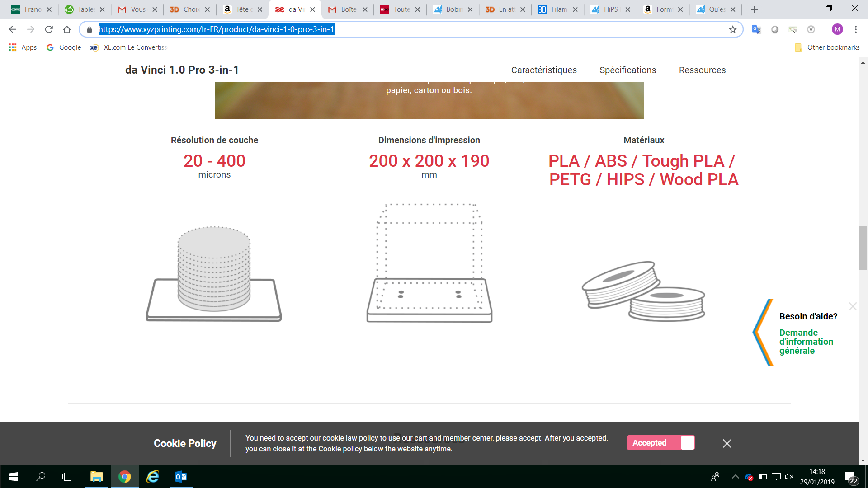Image resolution: width=868 pixels, height=488 pixels.
Task: Click the taskbar People icon
Action: pyautogui.click(x=715, y=477)
